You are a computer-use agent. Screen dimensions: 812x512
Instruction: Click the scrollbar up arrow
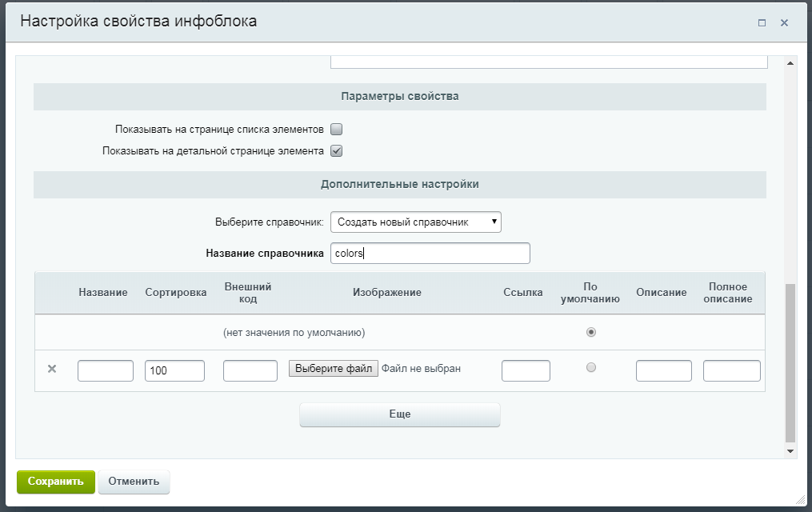click(x=790, y=63)
